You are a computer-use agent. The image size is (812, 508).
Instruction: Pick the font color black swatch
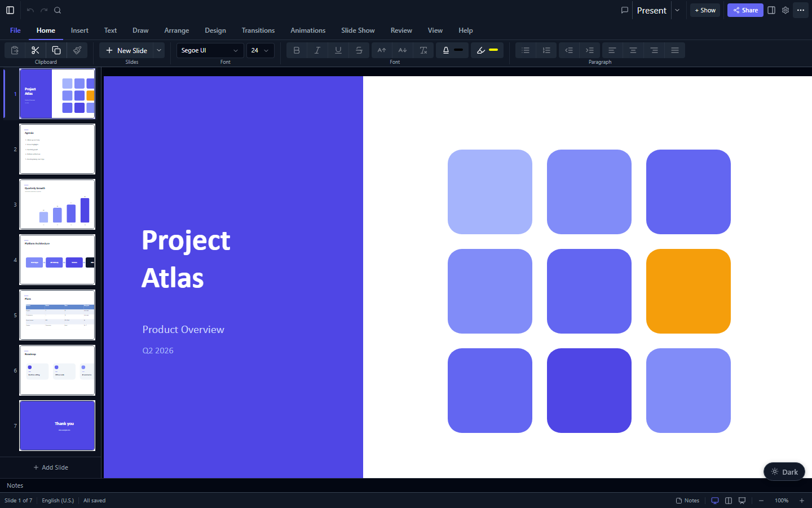tap(458, 50)
